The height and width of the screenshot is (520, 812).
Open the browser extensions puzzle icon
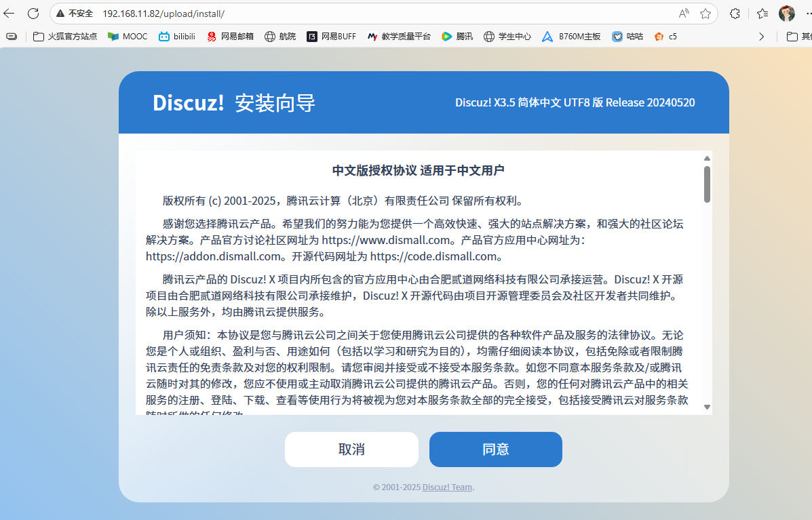[x=734, y=14]
